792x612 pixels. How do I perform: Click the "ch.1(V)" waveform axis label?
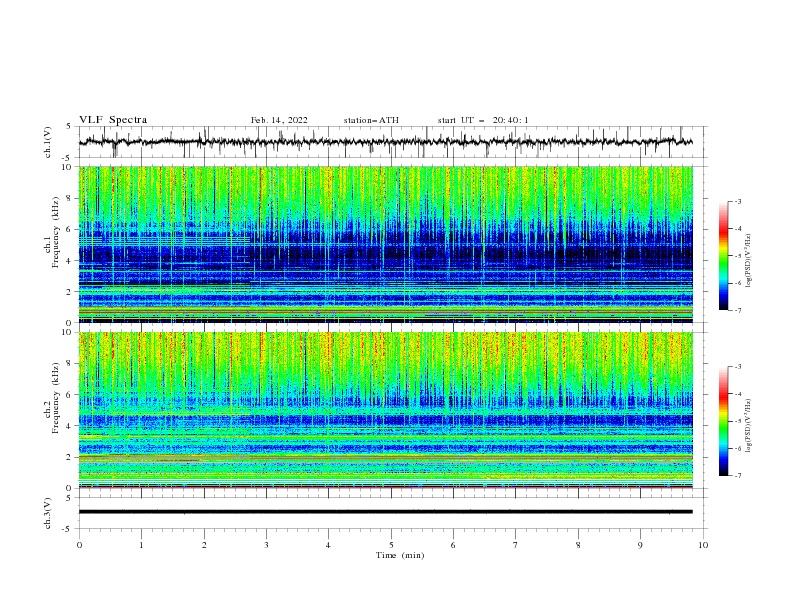(48, 142)
